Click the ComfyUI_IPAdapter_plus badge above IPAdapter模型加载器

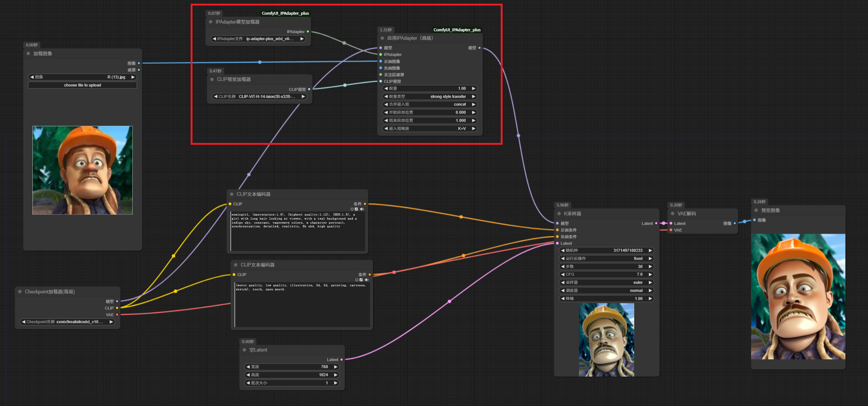(285, 13)
